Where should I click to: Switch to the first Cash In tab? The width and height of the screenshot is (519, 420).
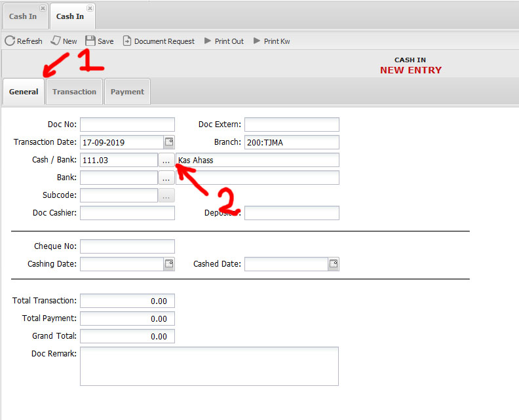pyautogui.click(x=23, y=16)
